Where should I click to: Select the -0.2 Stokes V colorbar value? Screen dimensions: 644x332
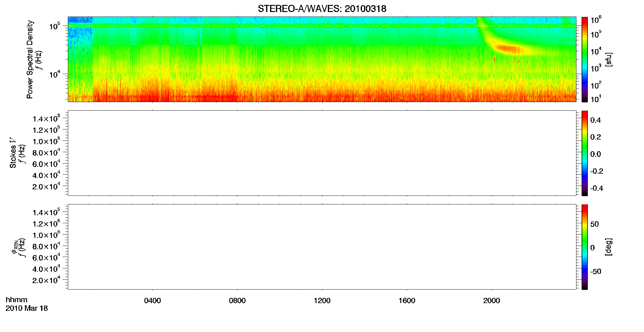pos(597,171)
